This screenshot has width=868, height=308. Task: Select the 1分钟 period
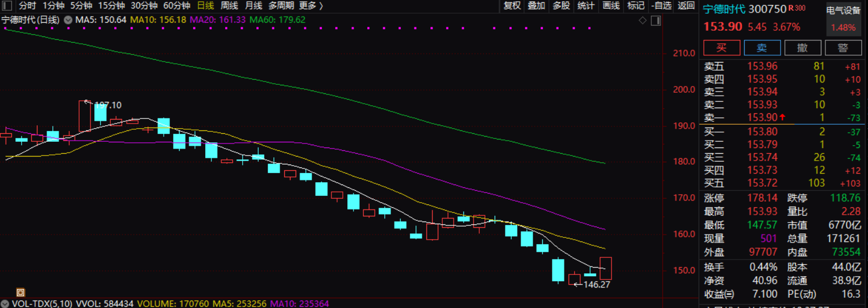53,6
